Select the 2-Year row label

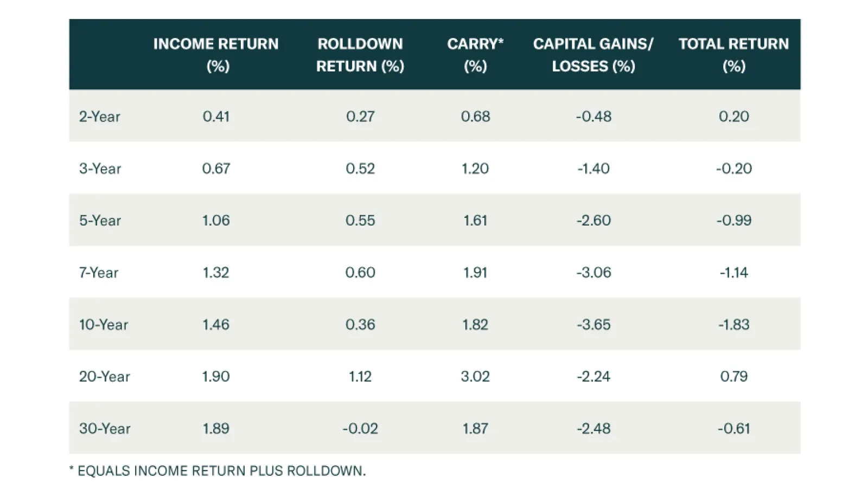click(100, 117)
